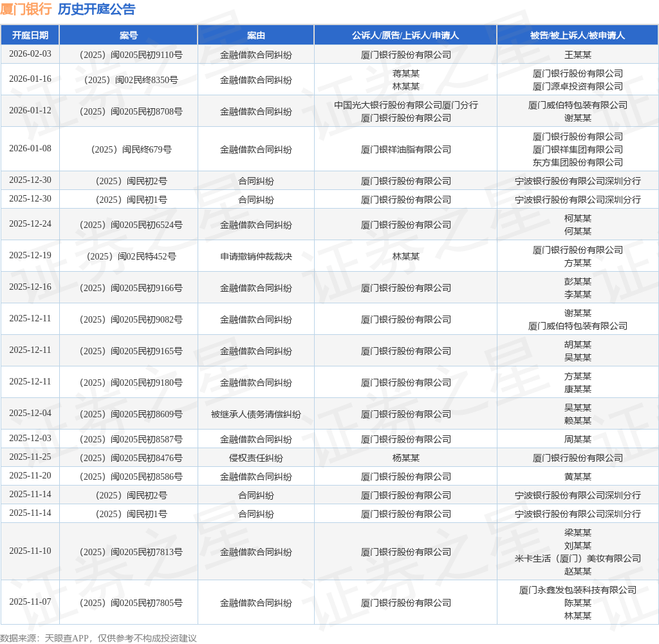This screenshot has width=659, height=644.
Task: Click 中国光大银行股份有限公司厦门分行
Action: tap(405, 105)
